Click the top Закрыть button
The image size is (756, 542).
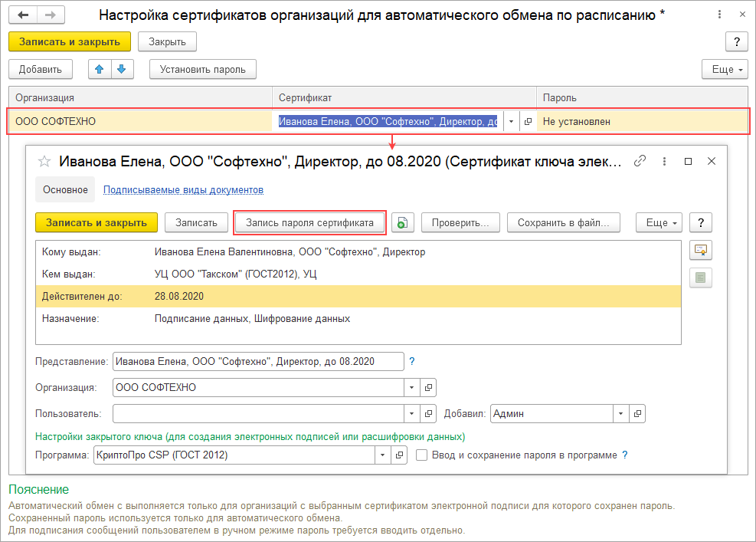point(167,41)
